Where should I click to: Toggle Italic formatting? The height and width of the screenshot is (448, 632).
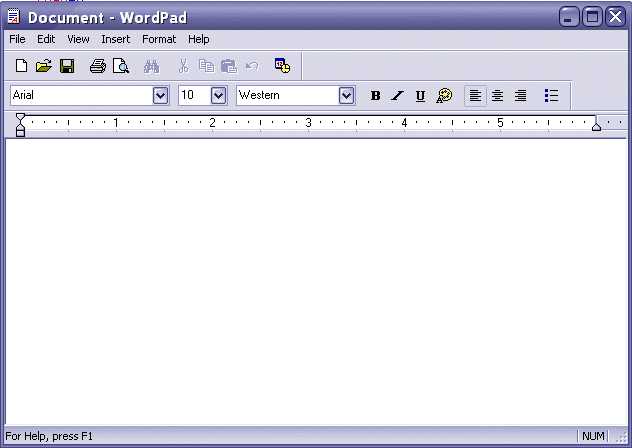(397, 96)
